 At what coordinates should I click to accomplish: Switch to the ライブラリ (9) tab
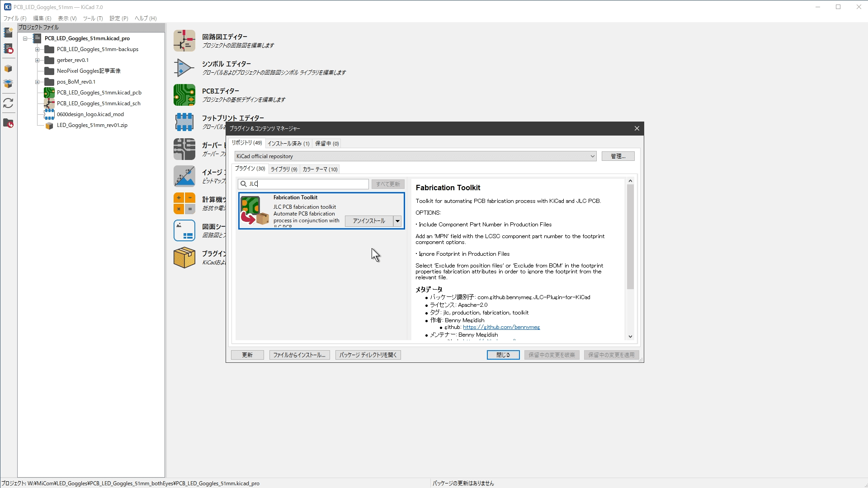[284, 169]
